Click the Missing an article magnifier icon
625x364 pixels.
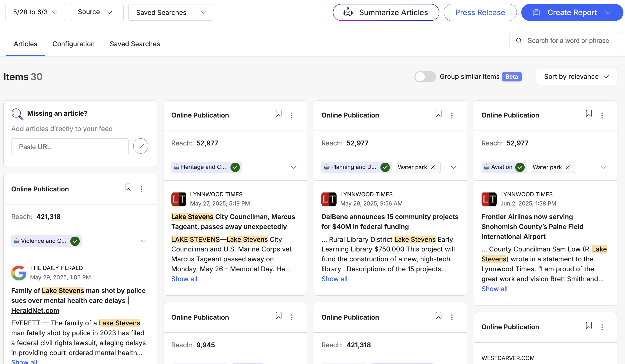coord(17,114)
